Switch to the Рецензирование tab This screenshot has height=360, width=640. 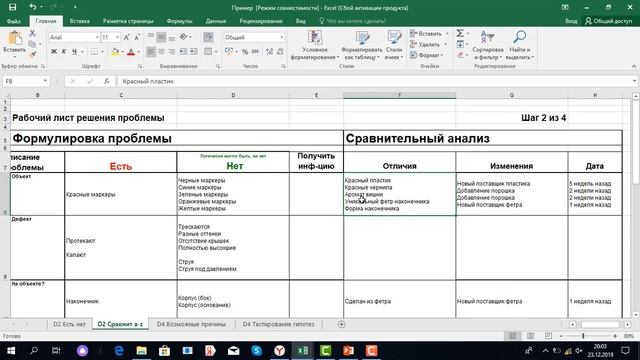(x=261, y=21)
